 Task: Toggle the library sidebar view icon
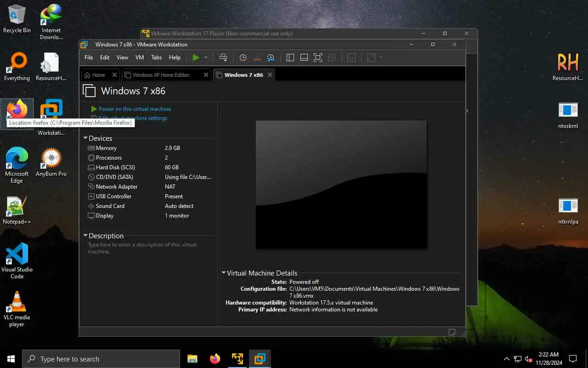[x=290, y=57]
